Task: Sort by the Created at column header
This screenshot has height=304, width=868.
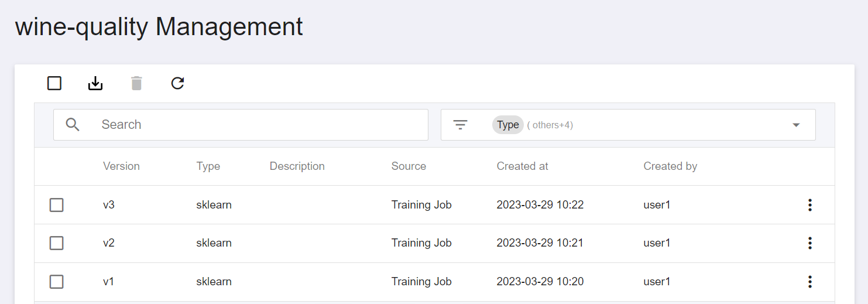Action: pos(522,166)
